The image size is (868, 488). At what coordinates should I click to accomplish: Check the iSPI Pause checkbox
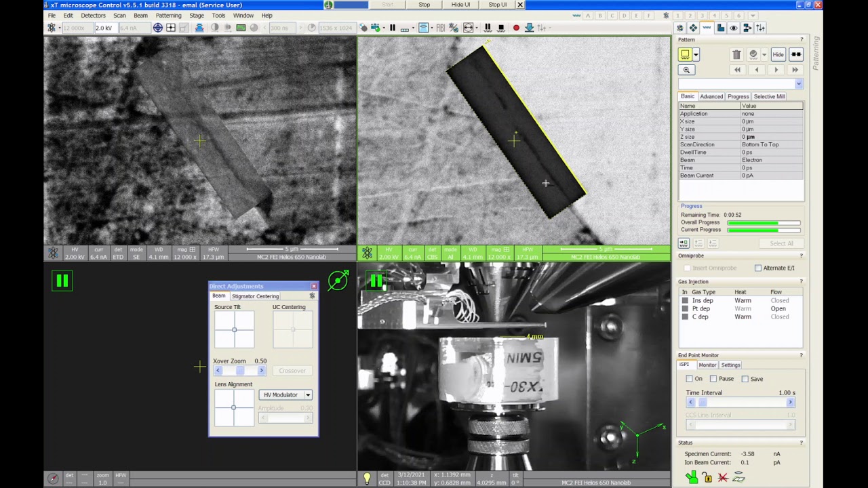pyautogui.click(x=713, y=379)
